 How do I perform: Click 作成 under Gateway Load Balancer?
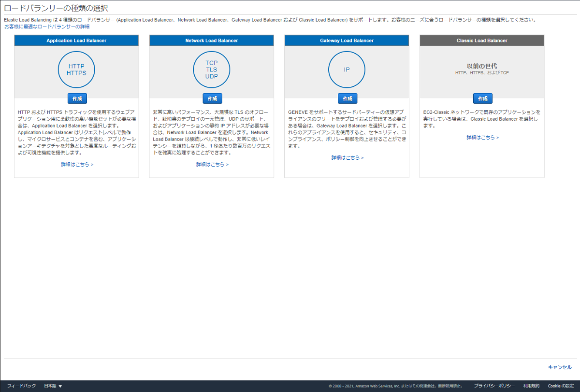tap(348, 98)
